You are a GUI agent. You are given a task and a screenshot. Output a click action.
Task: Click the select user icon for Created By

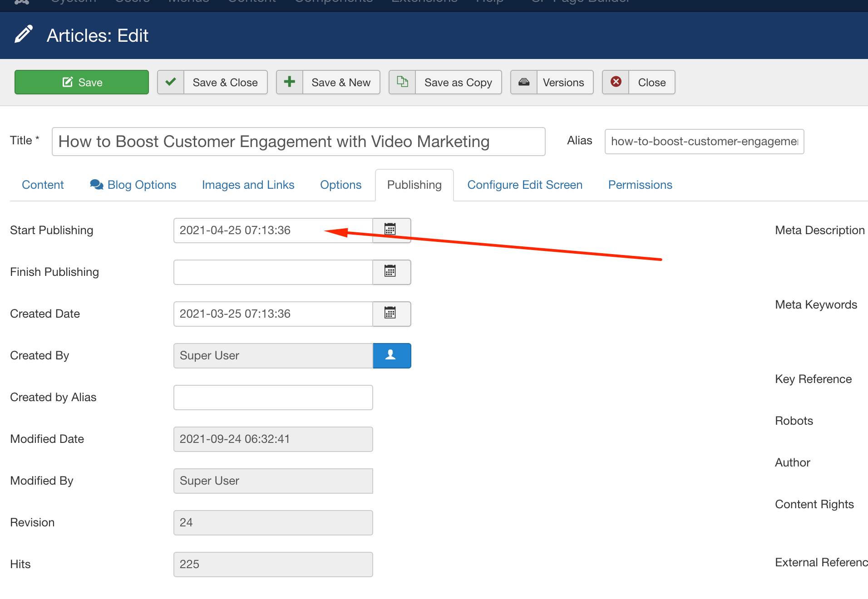pyautogui.click(x=391, y=355)
